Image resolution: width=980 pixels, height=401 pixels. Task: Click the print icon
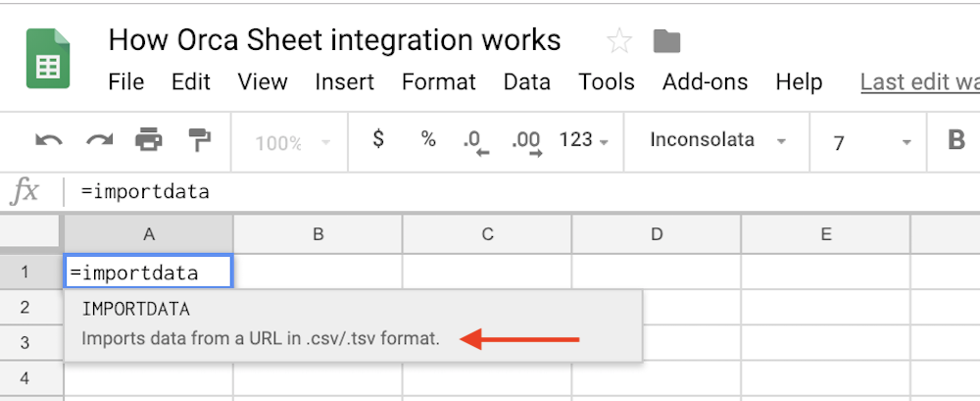tap(149, 141)
